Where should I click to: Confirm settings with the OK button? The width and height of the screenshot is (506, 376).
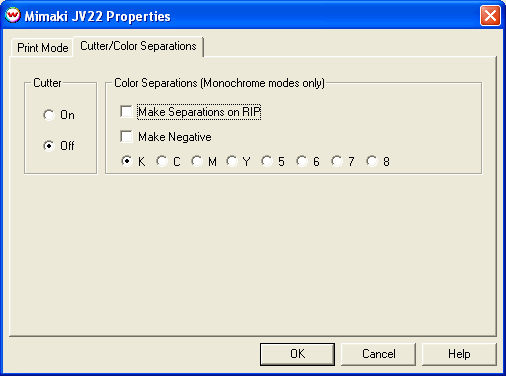click(x=297, y=354)
